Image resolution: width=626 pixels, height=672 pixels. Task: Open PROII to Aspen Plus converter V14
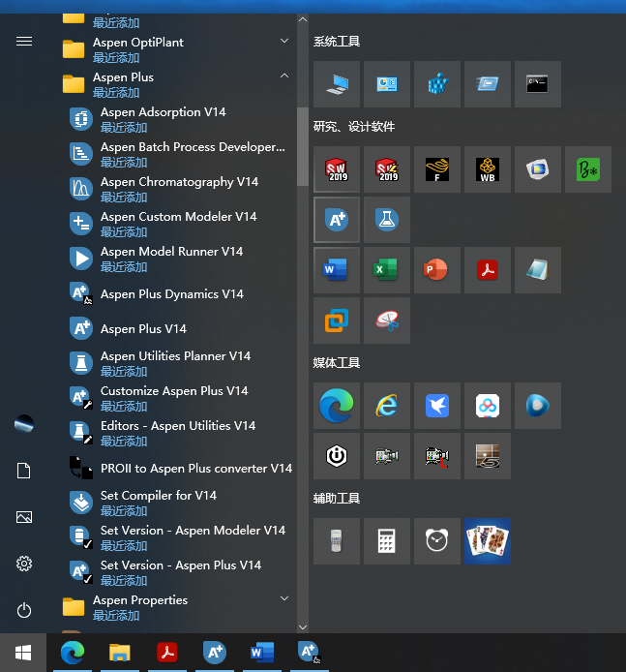click(178, 468)
